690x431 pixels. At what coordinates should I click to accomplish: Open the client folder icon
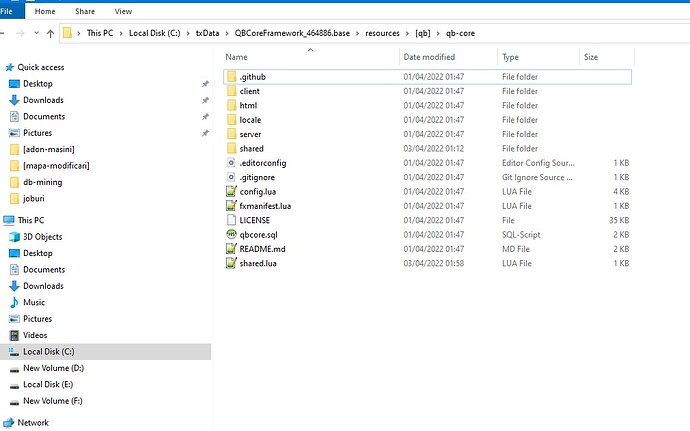pos(231,91)
